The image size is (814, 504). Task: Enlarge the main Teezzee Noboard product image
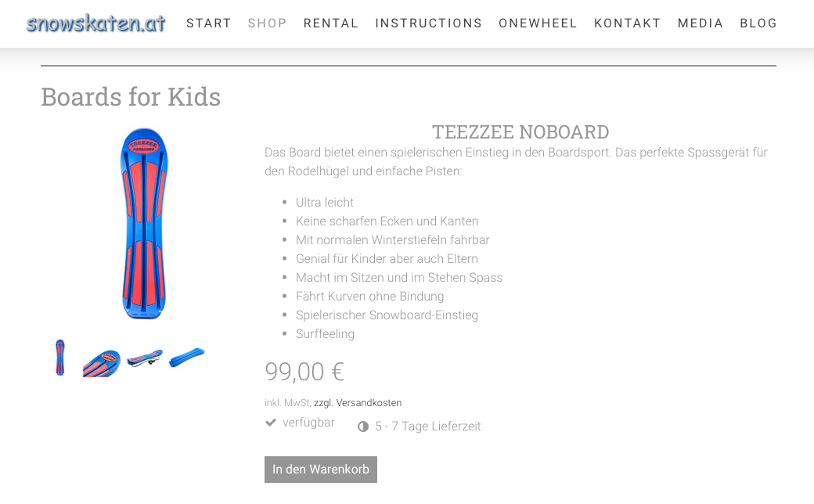tap(145, 223)
